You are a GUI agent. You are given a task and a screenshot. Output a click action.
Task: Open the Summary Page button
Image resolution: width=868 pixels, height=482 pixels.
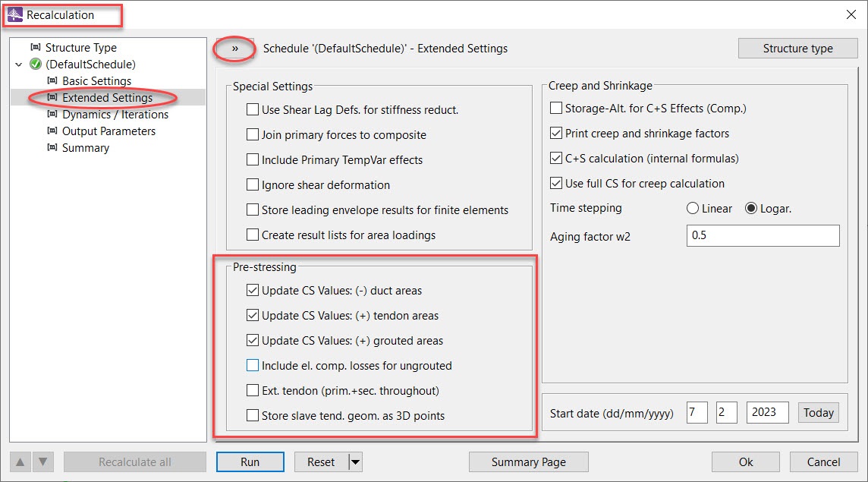(x=529, y=462)
